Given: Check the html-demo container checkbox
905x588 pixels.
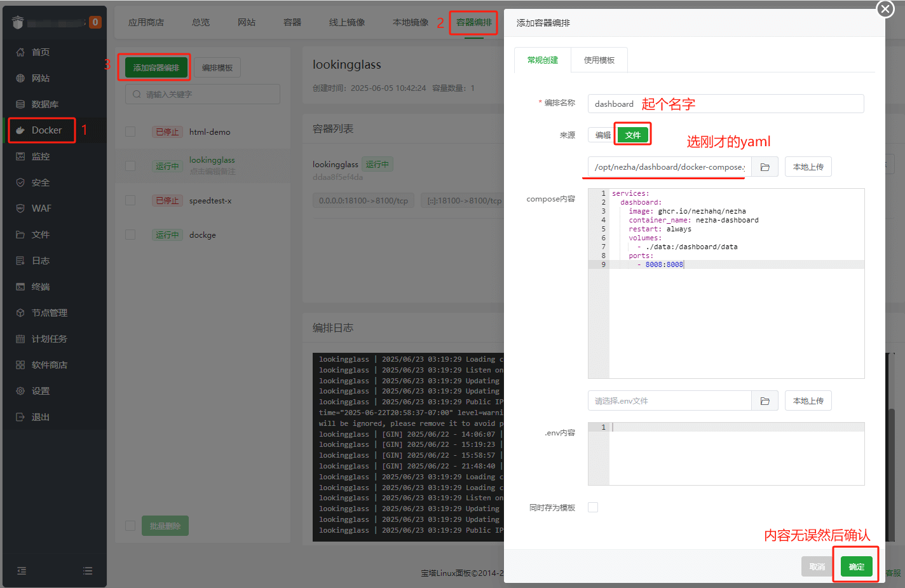Looking at the screenshot, I should click(130, 132).
